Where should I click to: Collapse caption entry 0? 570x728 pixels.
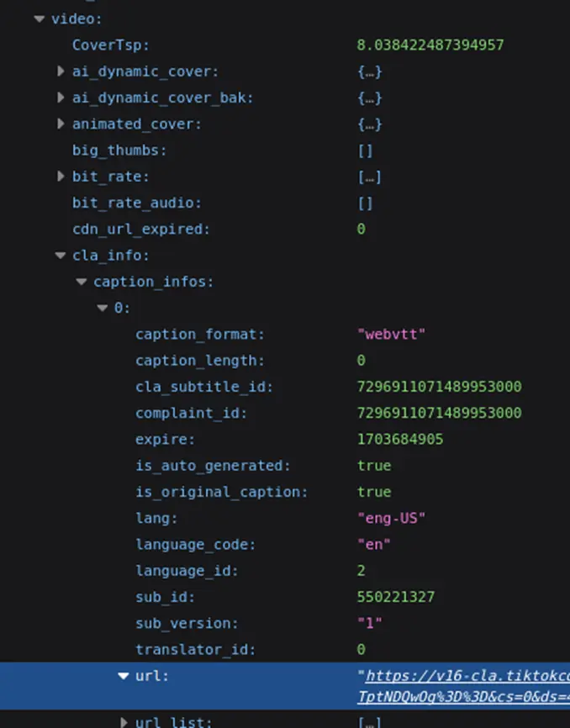coord(102,308)
